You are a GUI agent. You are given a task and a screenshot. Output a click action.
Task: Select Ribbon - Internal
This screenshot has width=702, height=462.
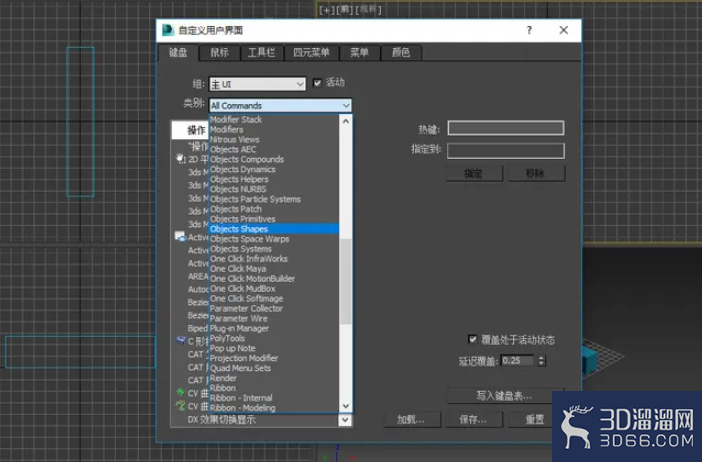241,398
